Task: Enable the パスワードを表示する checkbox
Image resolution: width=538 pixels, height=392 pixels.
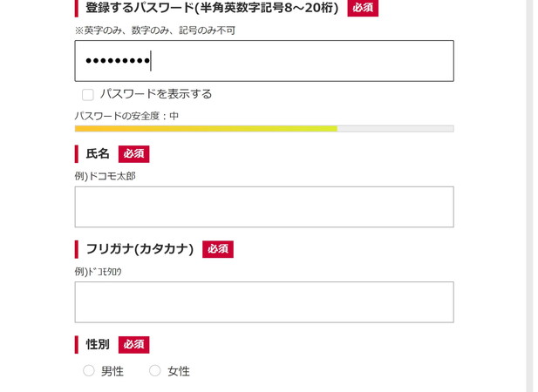Action: [x=88, y=95]
